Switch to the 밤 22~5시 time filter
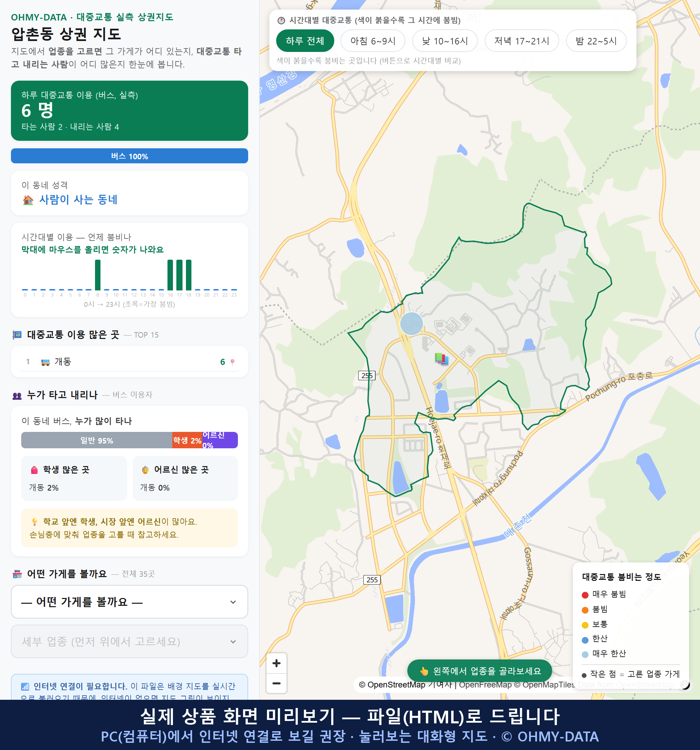The width and height of the screenshot is (700, 750). coord(596,41)
